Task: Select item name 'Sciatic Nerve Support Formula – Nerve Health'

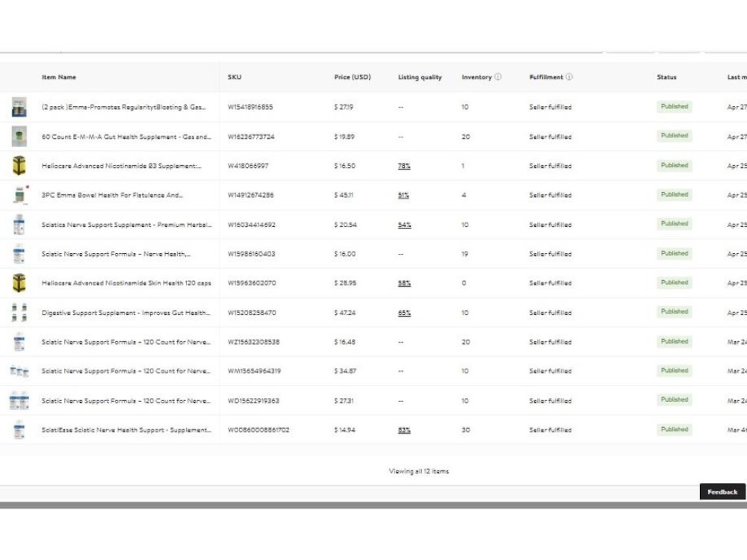Action: tap(116, 254)
